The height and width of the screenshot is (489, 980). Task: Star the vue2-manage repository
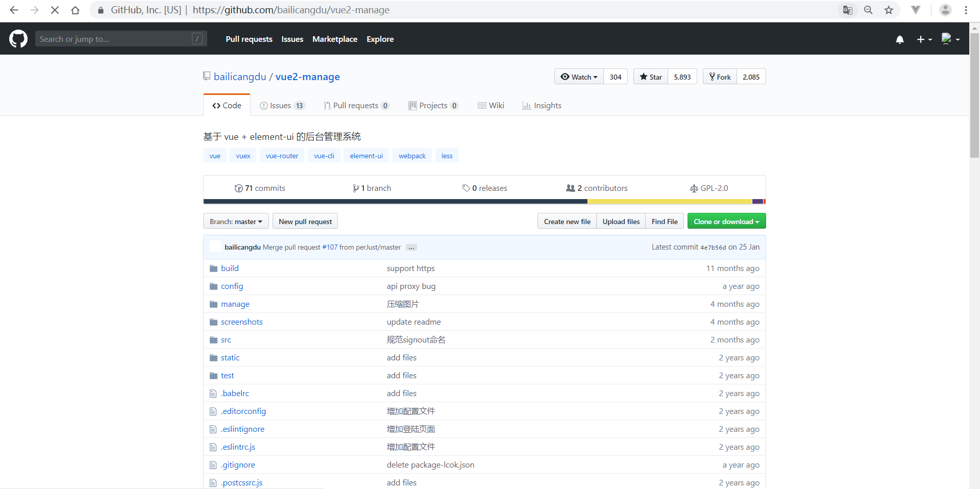(x=651, y=77)
